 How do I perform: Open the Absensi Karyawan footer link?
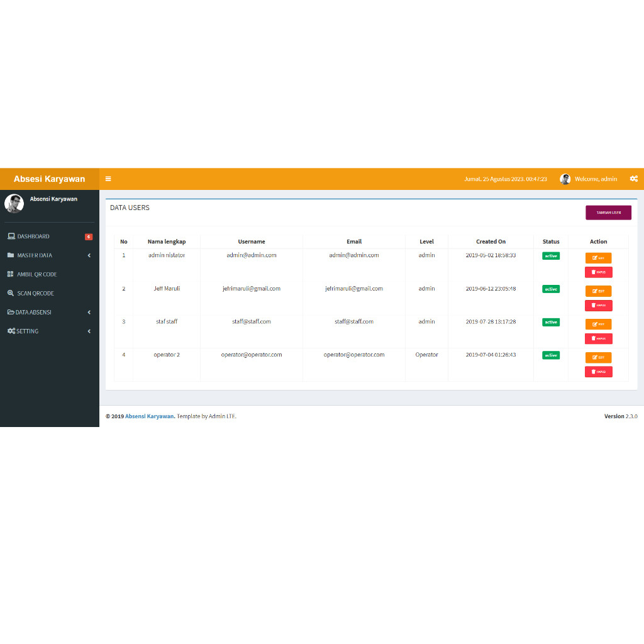point(150,416)
